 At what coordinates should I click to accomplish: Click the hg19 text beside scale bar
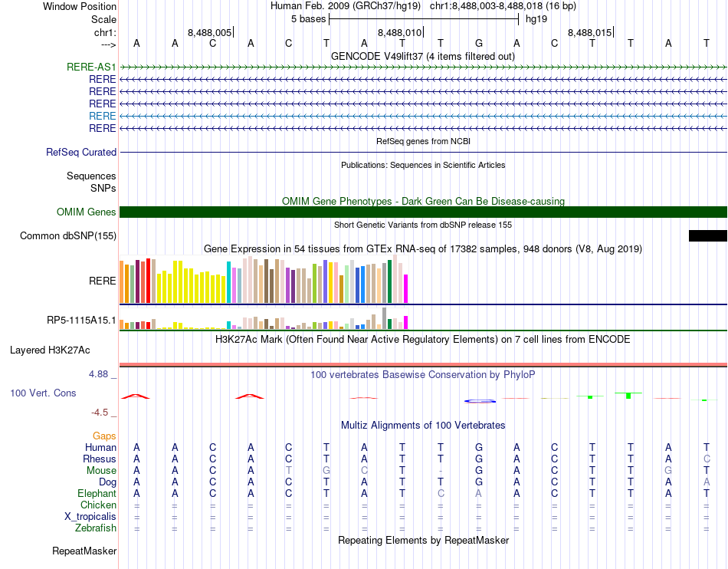(x=536, y=19)
